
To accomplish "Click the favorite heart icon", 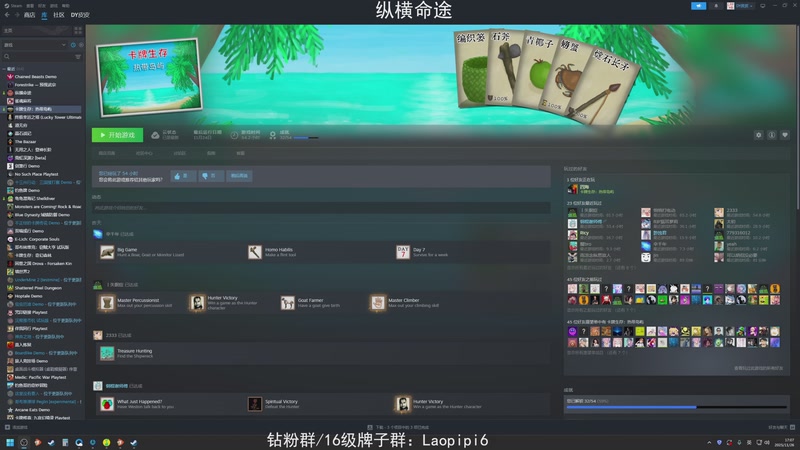I will click(785, 135).
